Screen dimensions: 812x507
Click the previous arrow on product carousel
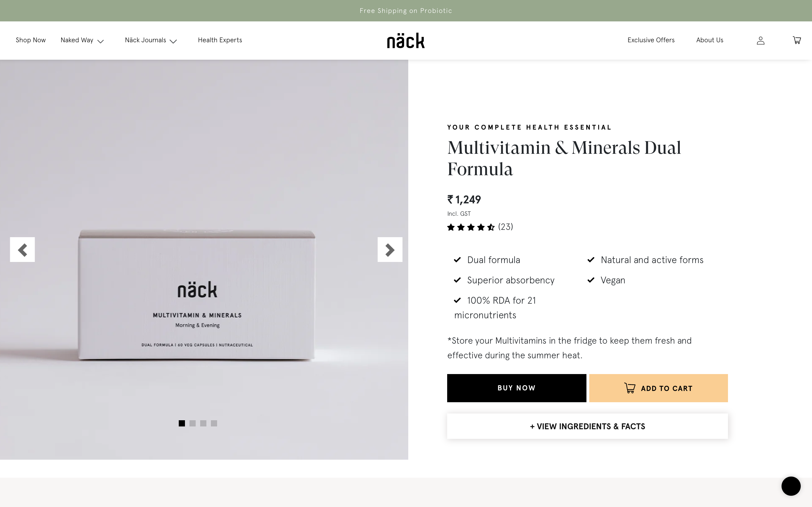(23, 250)
